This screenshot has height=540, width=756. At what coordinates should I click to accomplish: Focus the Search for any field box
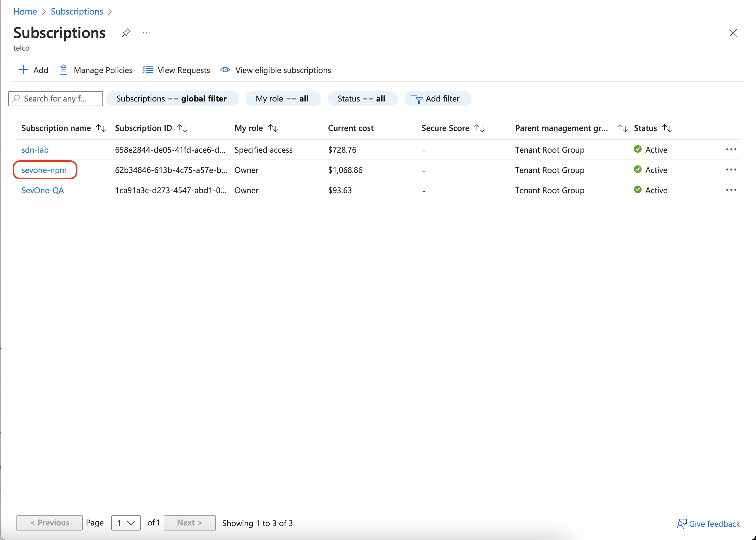[x=56, y=99]
